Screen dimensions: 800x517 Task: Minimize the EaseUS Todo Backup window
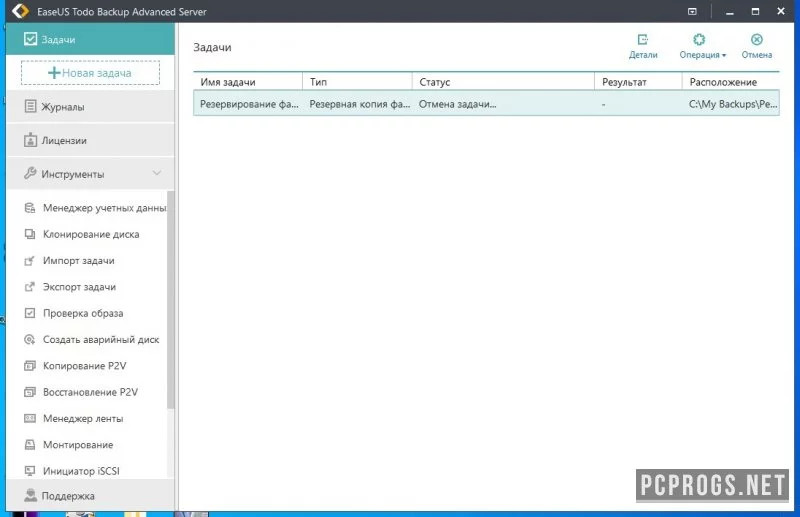pos(730,11)
